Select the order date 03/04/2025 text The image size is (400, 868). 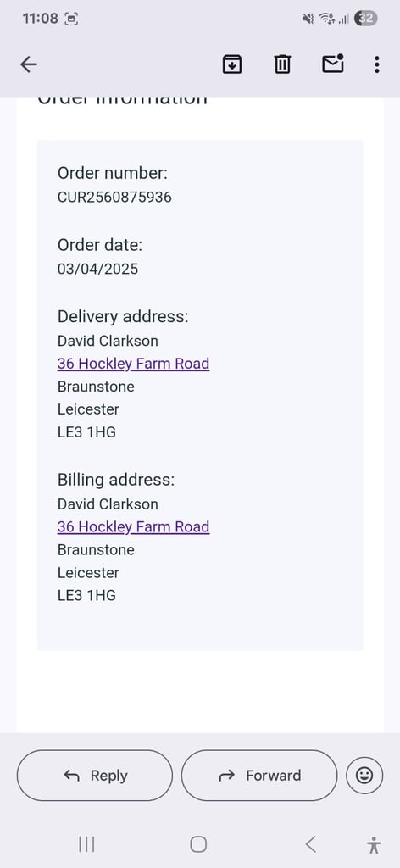pyautogui.click(x=98, y=269)
